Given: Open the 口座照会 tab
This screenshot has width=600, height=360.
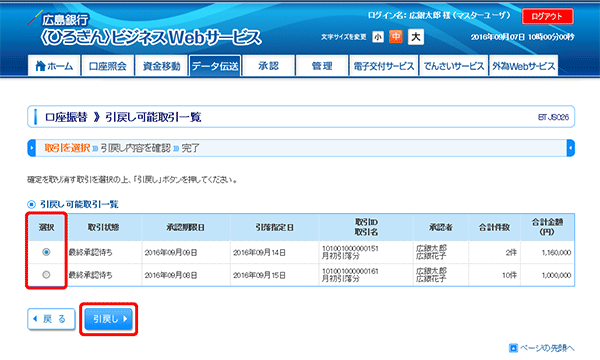Looking at the screenshot, I should pos(108,66).
